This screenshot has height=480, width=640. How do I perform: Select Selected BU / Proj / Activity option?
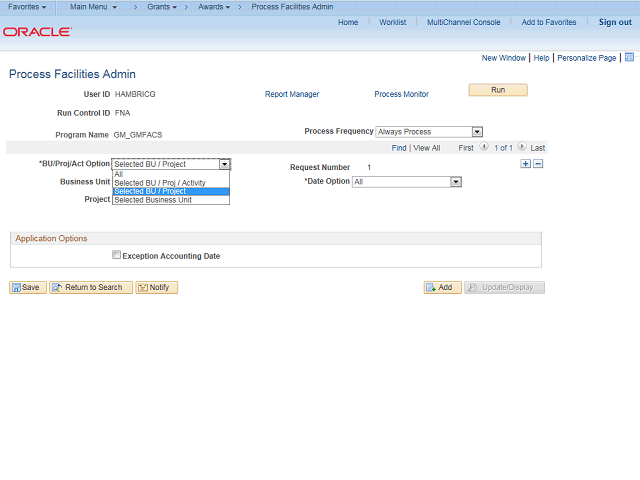point(171,183)
